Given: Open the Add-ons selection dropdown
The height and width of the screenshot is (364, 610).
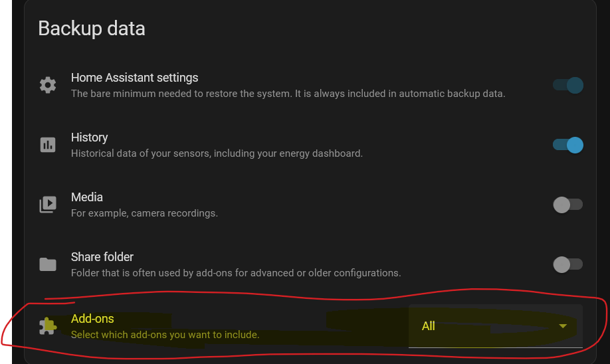Looking at the screenshot, I should tap(495, 326).
